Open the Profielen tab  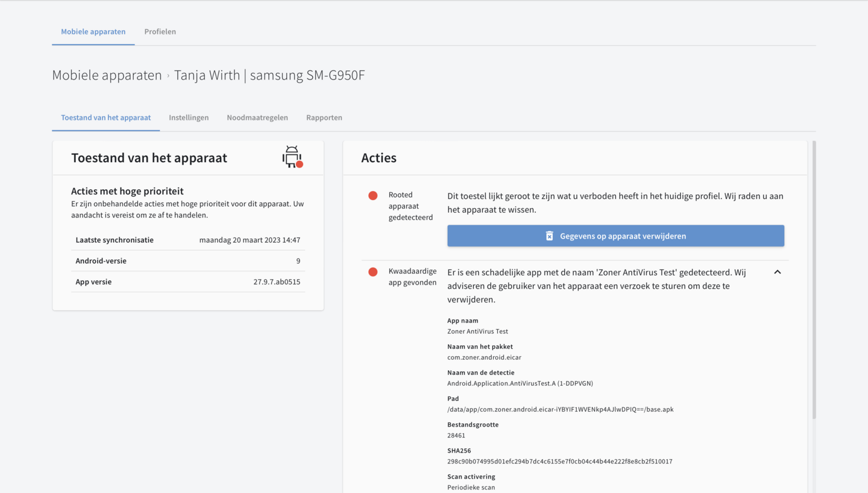click(160, 32)
